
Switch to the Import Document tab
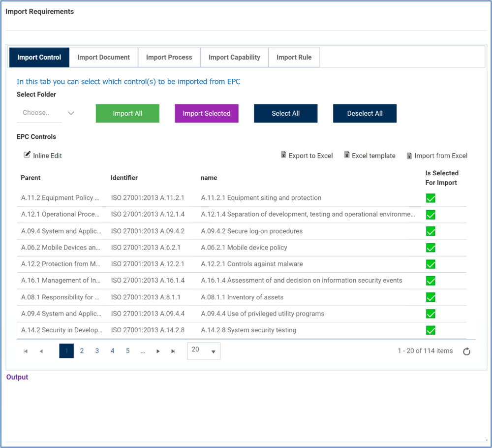pos(103,57)
